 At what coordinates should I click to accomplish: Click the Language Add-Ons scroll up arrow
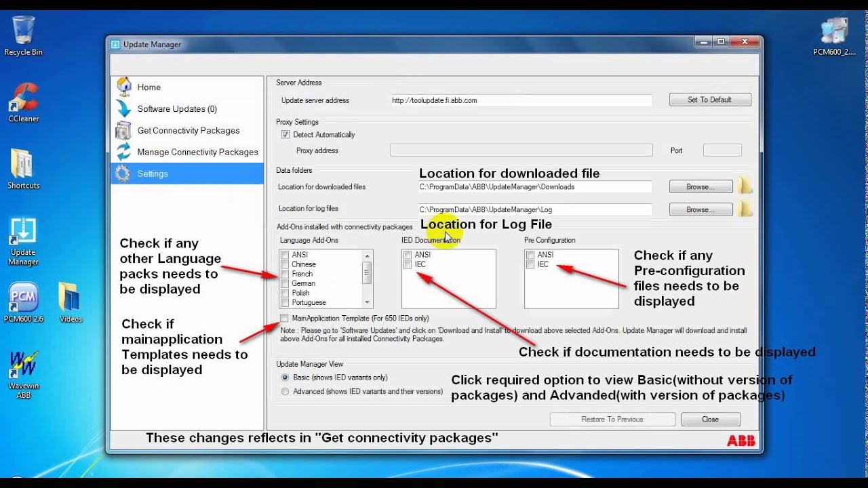point(368,255)
